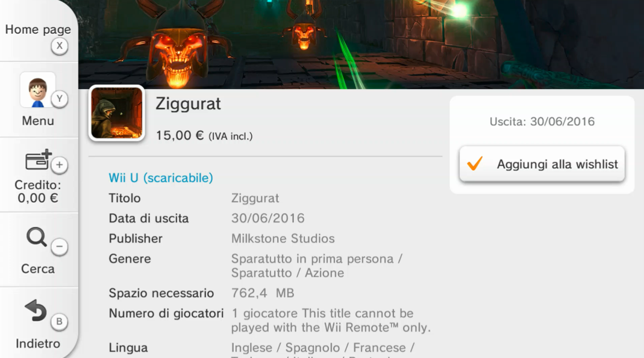Click the back arrow Indietro icon

click(36, 310)
